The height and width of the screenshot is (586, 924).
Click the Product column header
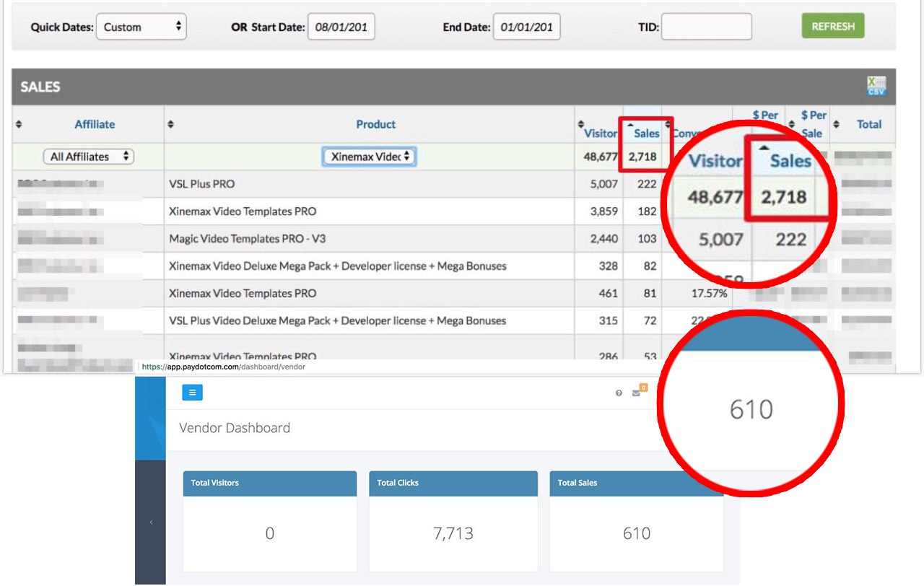[x=376, y=124]
